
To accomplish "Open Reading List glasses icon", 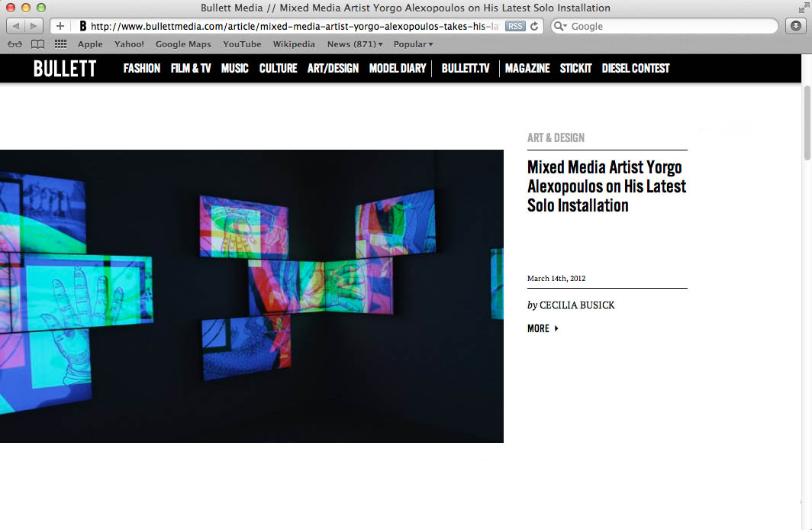I will [x=15, y=44].
